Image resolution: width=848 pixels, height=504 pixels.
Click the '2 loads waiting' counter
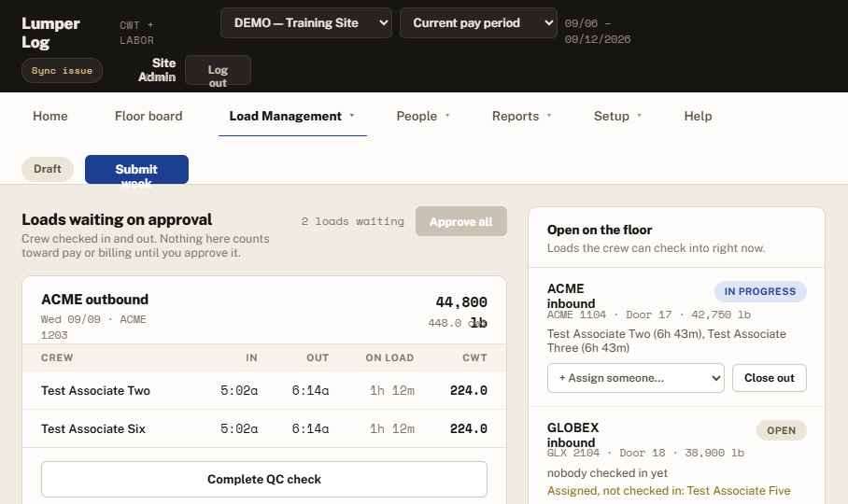(x=353, y=221)
